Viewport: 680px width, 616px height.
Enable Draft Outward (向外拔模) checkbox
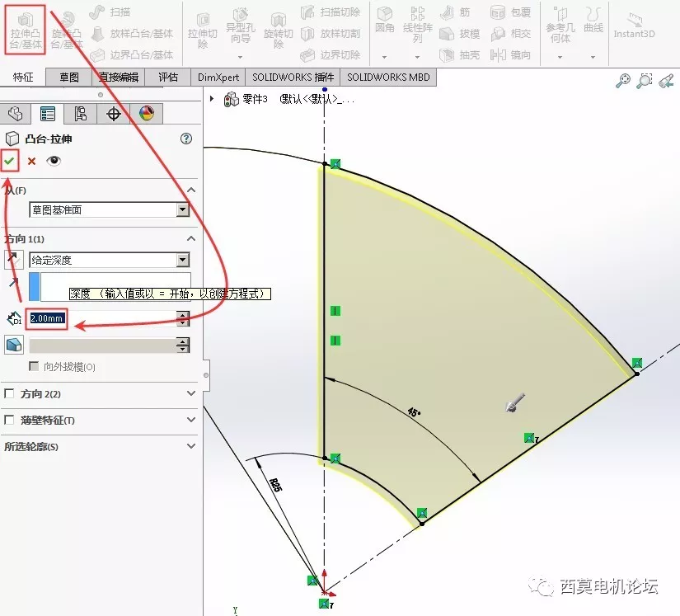pos(34,367)
